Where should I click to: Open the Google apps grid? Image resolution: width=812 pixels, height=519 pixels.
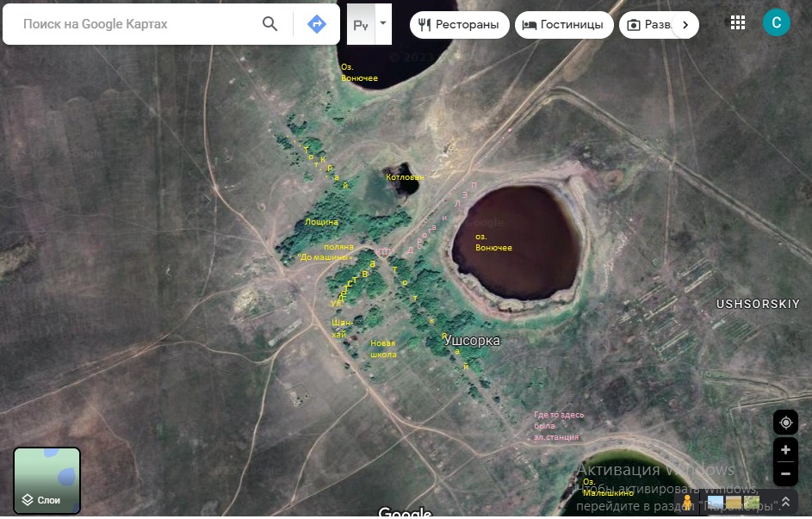[737, 22]
